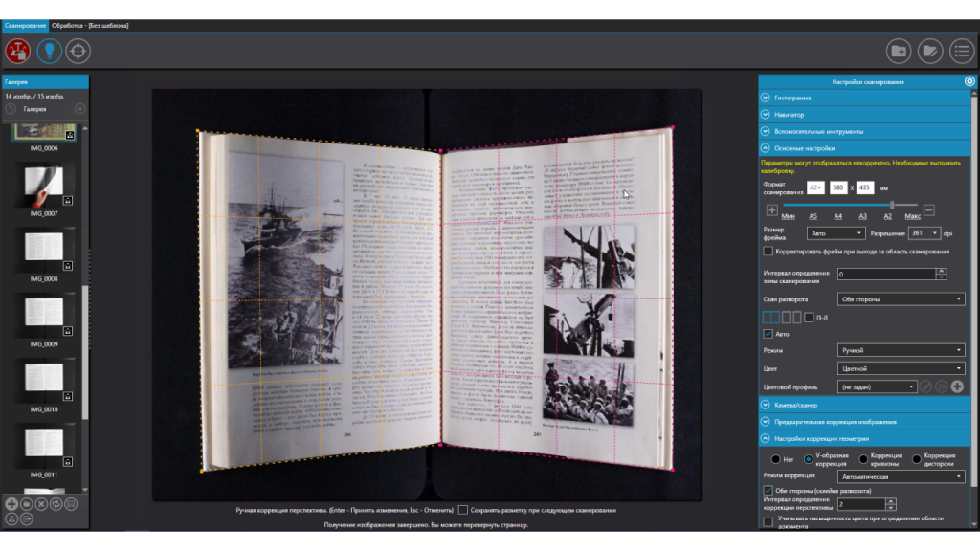The width and height of the screenshot is (980, 551).
Task: Switch to the Обработка tab
Action: click(90, 25)
